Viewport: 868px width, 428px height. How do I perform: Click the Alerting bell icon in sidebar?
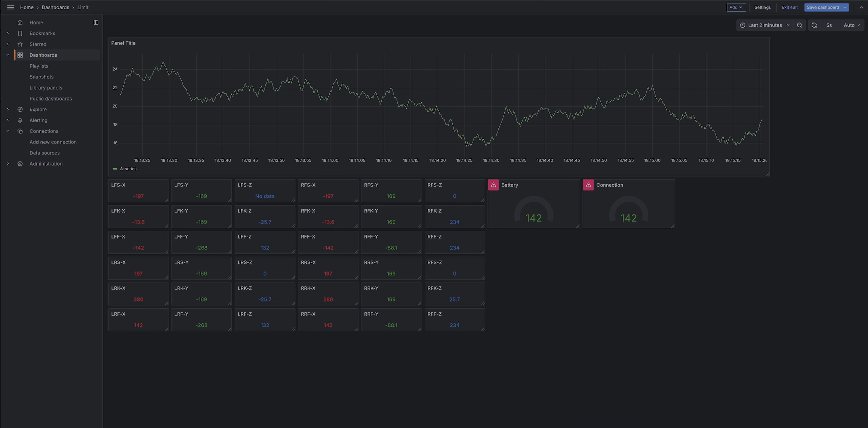coord(20,120)
